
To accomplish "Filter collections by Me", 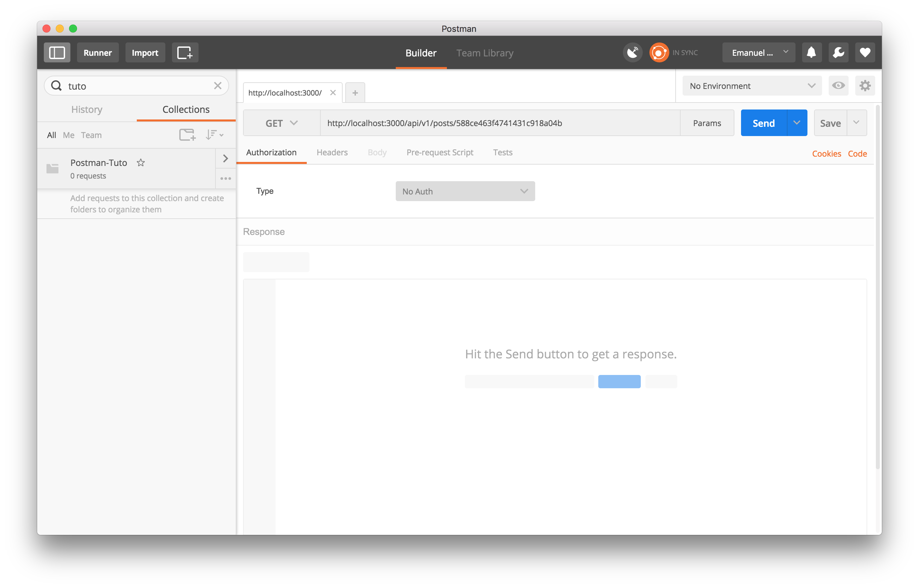I will point(68,135).
